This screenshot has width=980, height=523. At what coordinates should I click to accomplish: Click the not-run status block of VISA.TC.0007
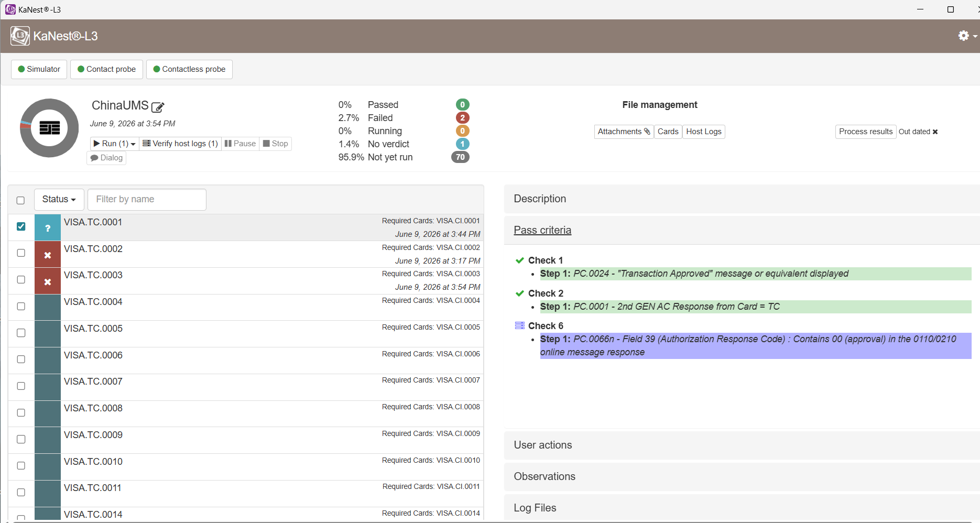(48, 387)
